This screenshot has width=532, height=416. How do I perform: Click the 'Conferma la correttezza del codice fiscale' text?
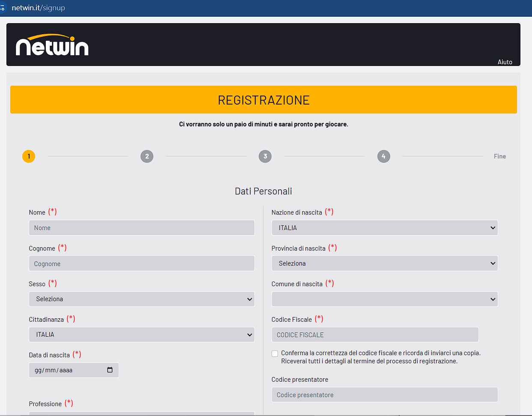[x=381, y=357]
